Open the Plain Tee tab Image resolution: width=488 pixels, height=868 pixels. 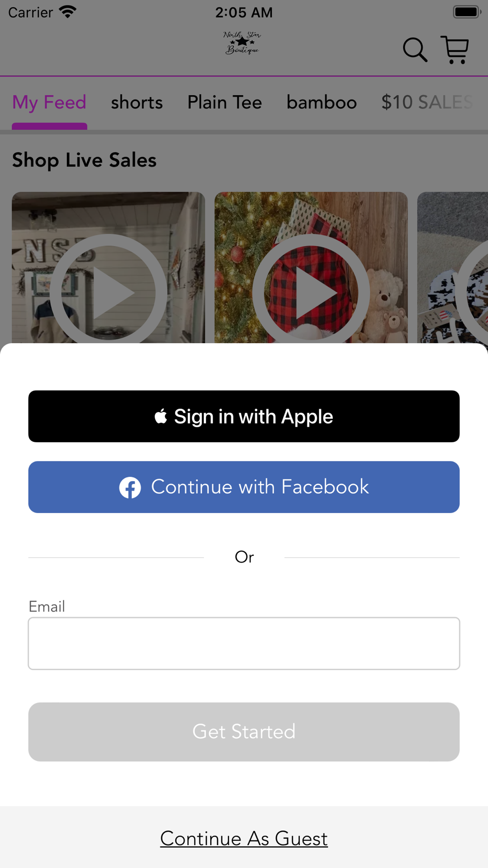coord(224,103)
